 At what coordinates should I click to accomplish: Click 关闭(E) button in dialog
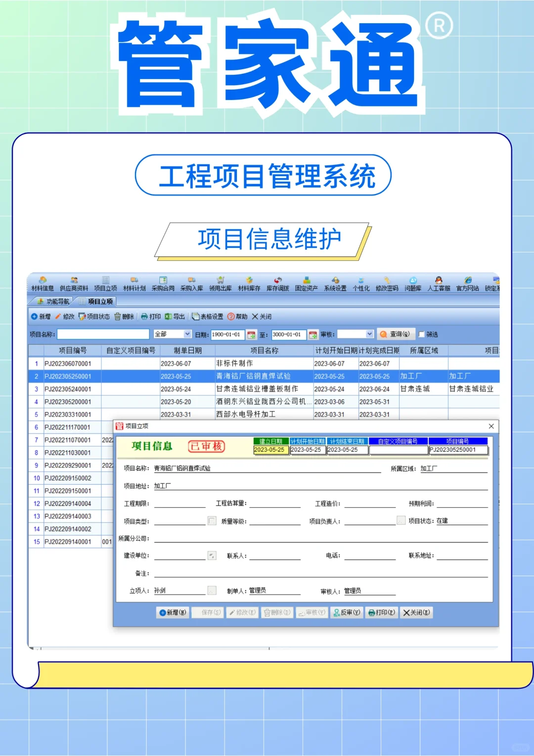pyautogui.click(x=416, y=613)
